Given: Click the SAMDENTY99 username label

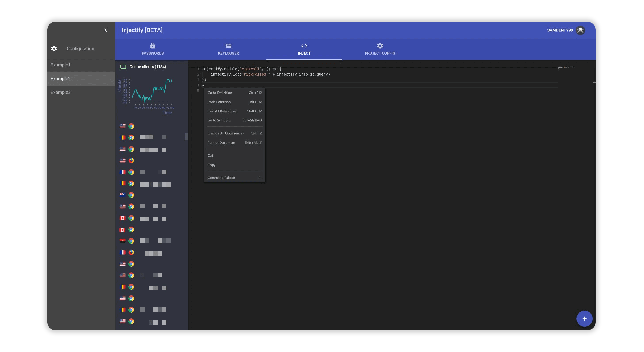Looking at the screenshot, I should click(560, 30).
